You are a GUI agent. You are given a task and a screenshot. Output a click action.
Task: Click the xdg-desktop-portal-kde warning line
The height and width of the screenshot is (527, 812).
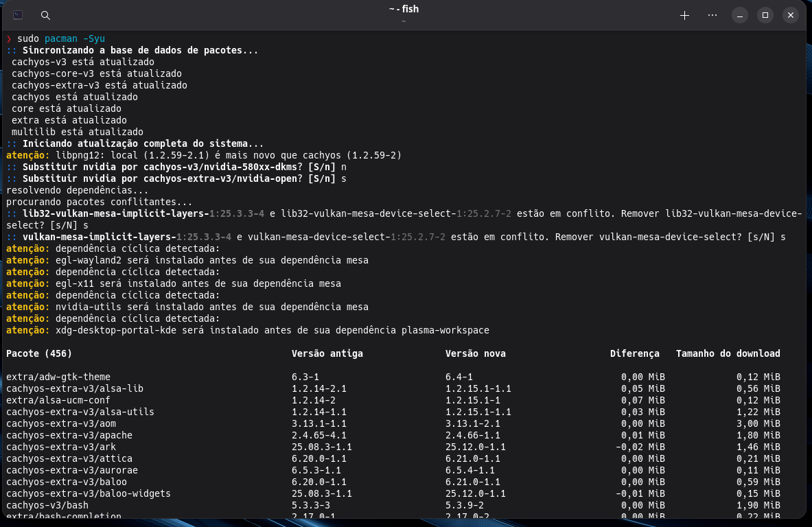pyautogui.click(x=247, y=330)
